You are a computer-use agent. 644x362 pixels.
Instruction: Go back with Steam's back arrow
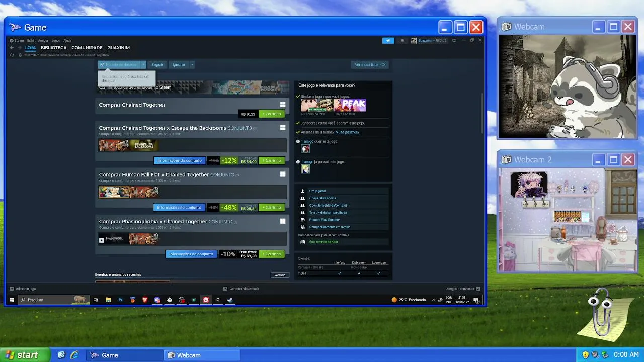[x=12, y=48]
